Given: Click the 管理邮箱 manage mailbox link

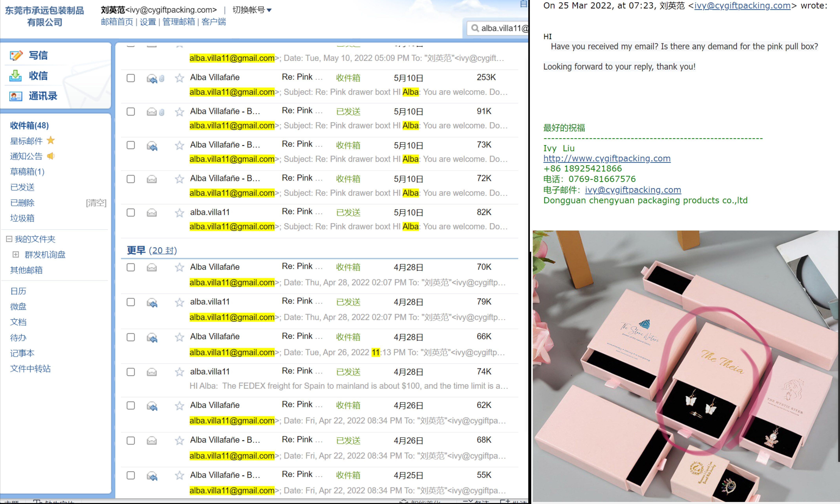Looking at the screenshot, I should pos(179,22).
